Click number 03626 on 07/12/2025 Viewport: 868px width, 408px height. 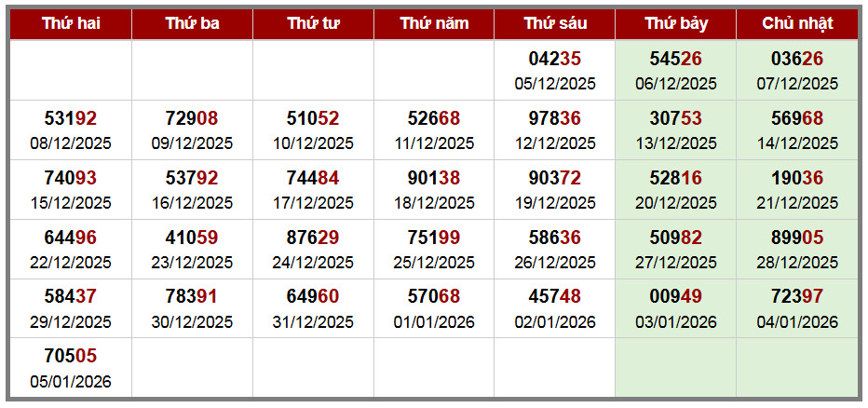pos(797,60)
